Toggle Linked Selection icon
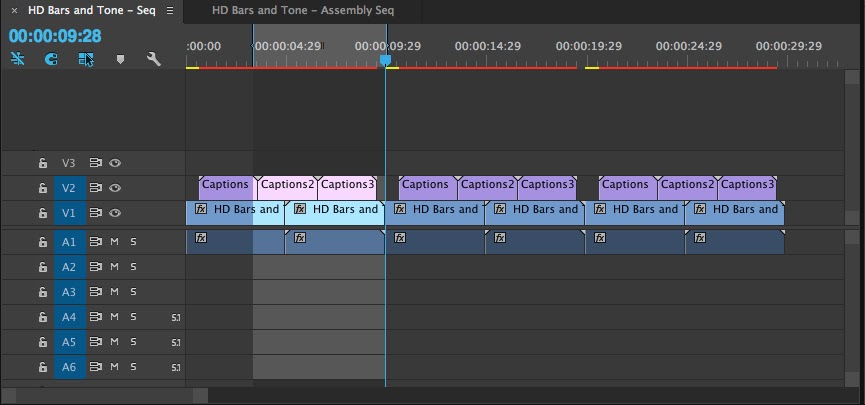This screenshot has height=405, width=865. coord(86,59)
